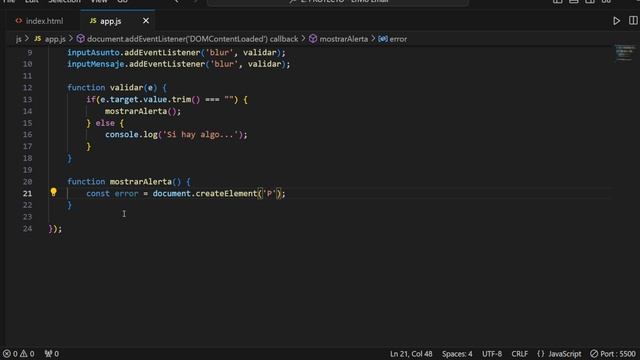Screen dimensions: 640x360
Task: Click line number 24 in gutter
Action: (x=27, y=229)
